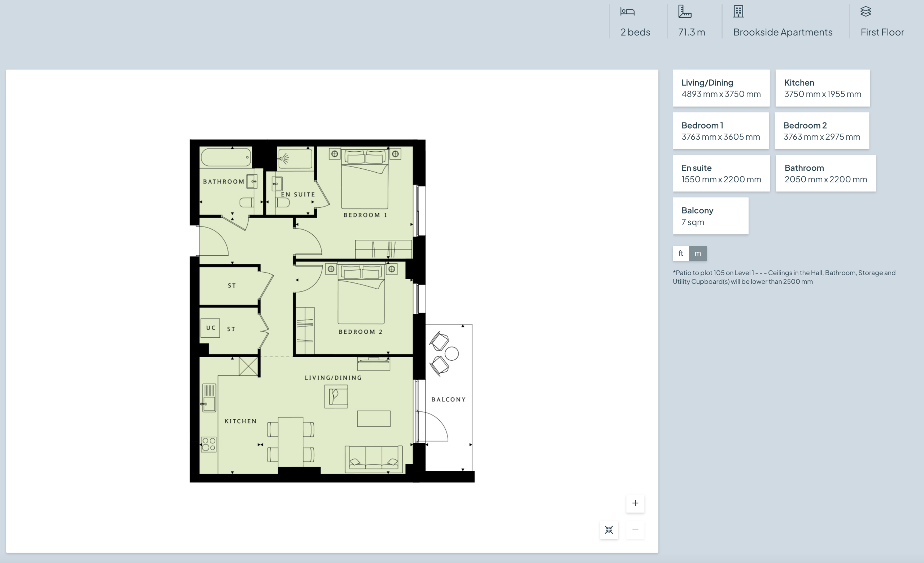Screen dimensions: 924x563
Task: Open the En suite dimensions card
Action: click(x=721, y=173)
